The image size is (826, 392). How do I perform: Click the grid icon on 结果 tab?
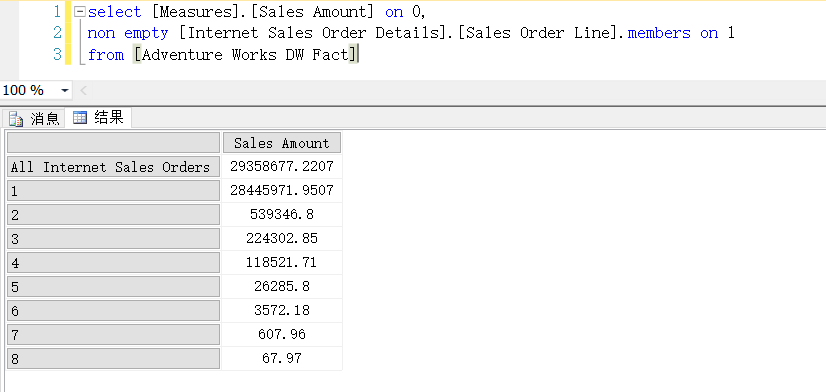80,117
